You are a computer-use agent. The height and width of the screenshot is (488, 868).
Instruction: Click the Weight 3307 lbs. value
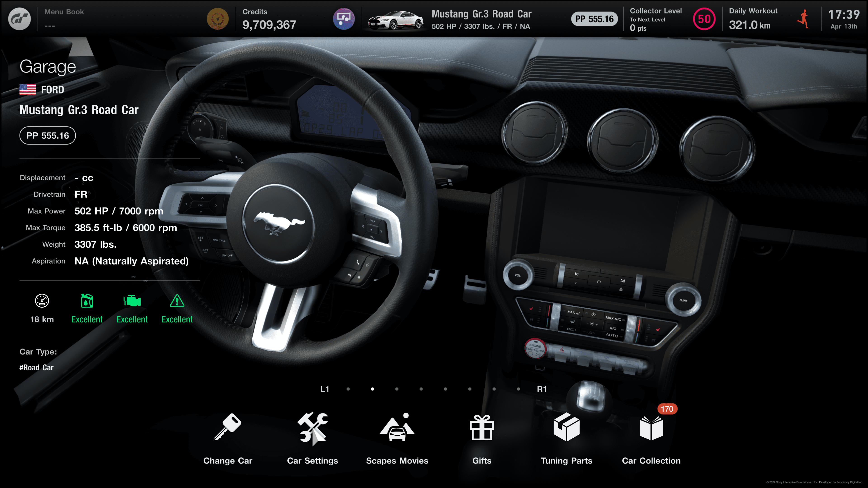point(95,244)
